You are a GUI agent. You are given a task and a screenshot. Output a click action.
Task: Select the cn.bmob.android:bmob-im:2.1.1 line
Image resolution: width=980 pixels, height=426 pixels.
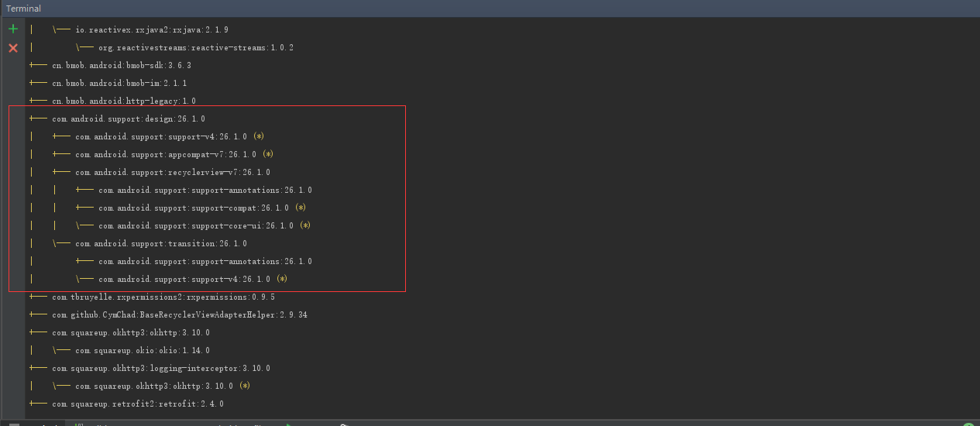(x=119, y=83)
